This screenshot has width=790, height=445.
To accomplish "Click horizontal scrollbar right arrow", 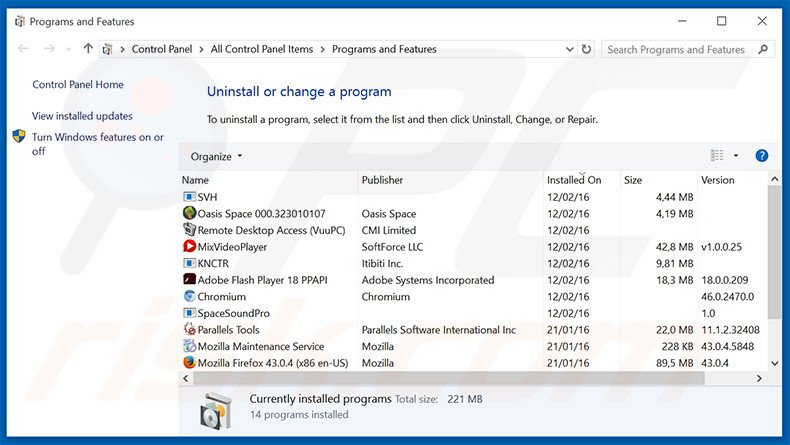I will pyautogui.click(x=759, y=378).
